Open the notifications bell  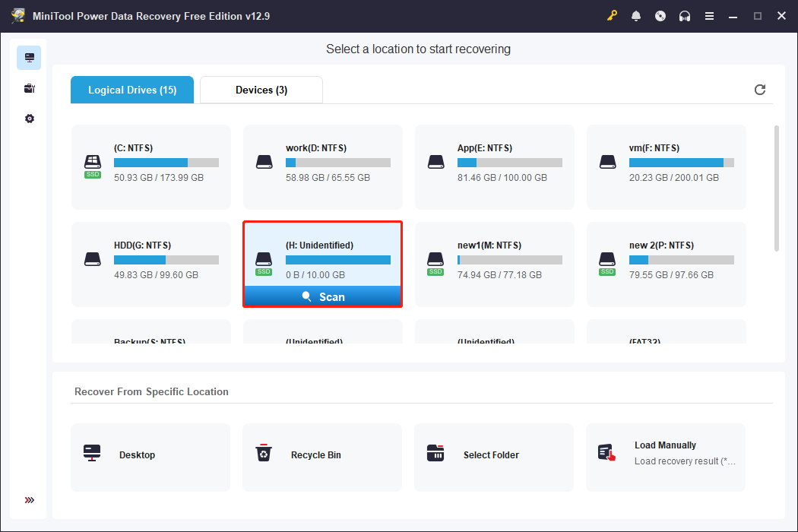point(636,16)
